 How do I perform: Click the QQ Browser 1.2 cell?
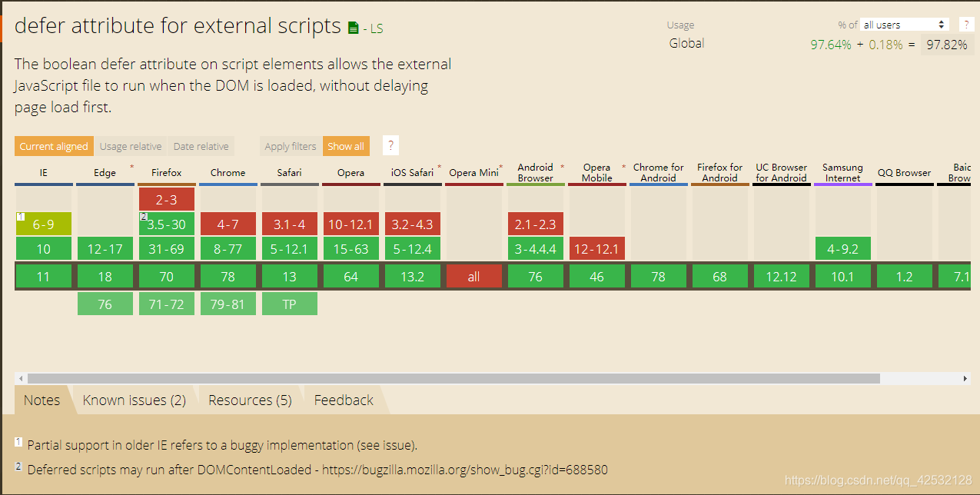point(905,277)
